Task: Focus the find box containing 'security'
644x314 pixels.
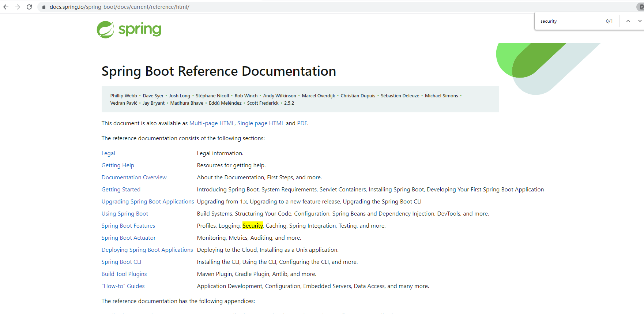Action: coord(570,21)
